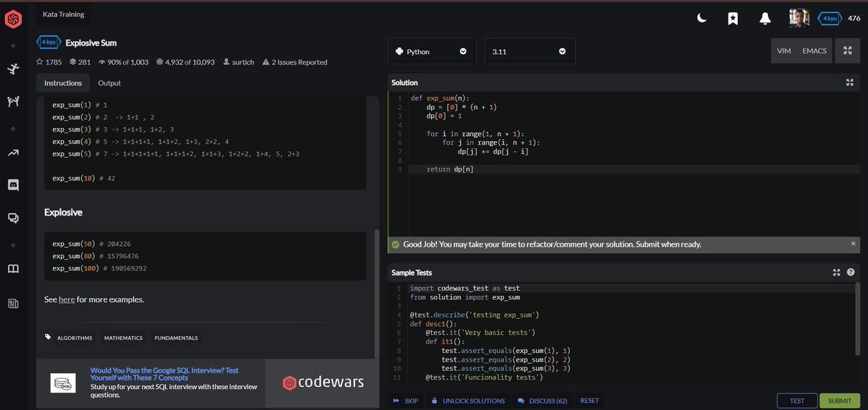Open the Leaderboards trending-arrow sidebar icon

click(x=13, y=153)
